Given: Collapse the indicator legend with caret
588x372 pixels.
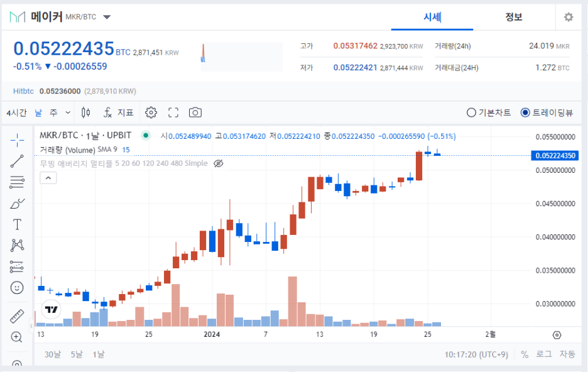Looking at the screenshot, I should 48,178.
